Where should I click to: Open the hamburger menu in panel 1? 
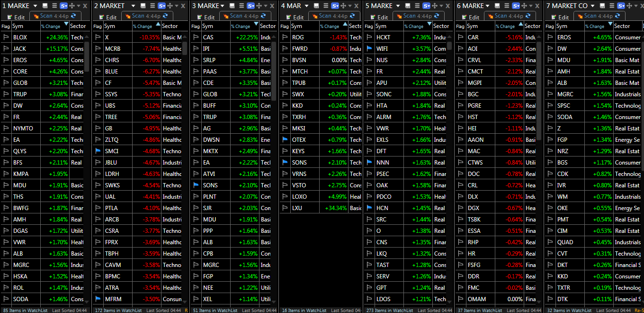coord(54,6)
